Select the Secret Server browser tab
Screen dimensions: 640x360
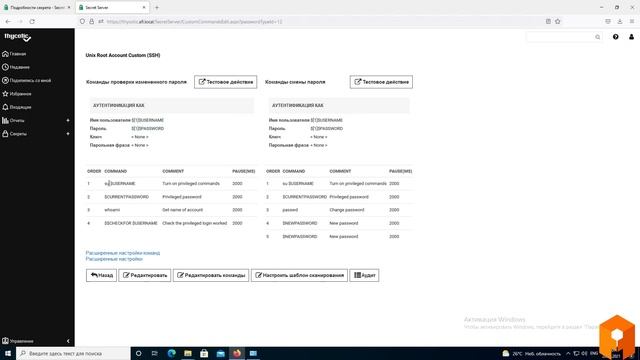112,7
